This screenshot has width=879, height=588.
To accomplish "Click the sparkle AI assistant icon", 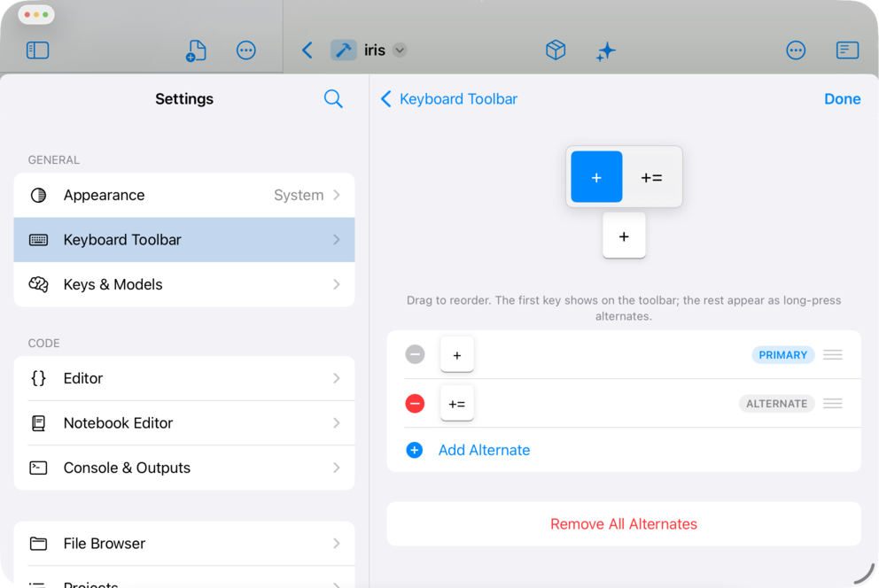I will click(605, 51).
